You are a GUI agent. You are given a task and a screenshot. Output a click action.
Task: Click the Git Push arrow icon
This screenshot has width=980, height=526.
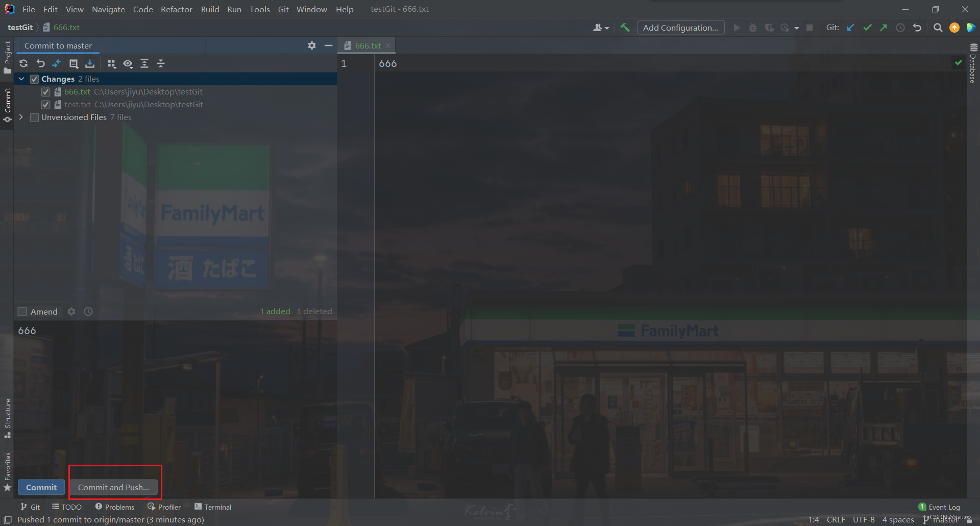pyautogui.click(x=884, y=28)
